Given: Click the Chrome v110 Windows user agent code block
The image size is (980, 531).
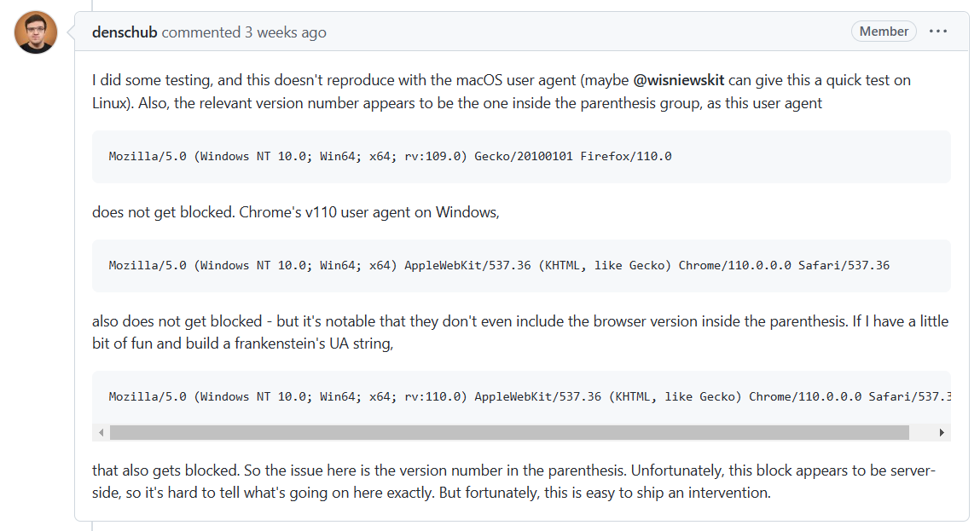Looking at the screenshot, I should point(499,266).
